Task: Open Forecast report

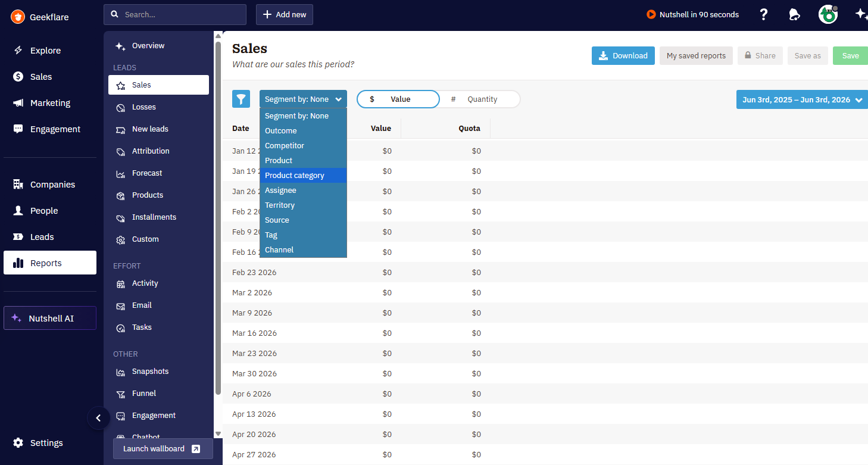Action: coord(158,173)
